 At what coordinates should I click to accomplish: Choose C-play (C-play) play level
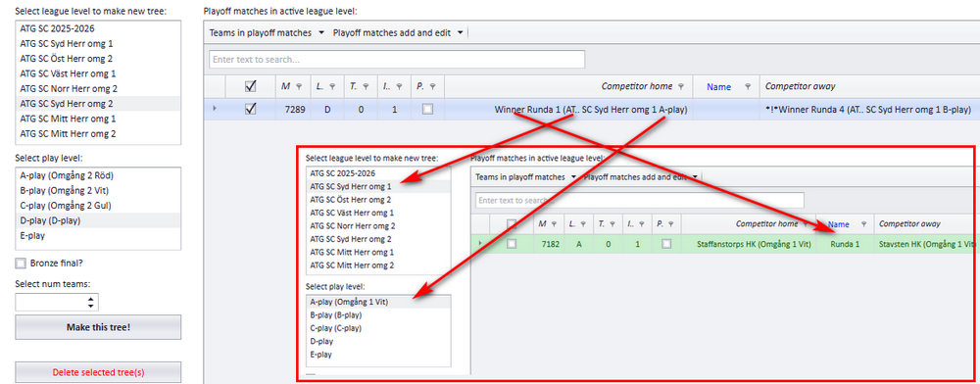378,328
